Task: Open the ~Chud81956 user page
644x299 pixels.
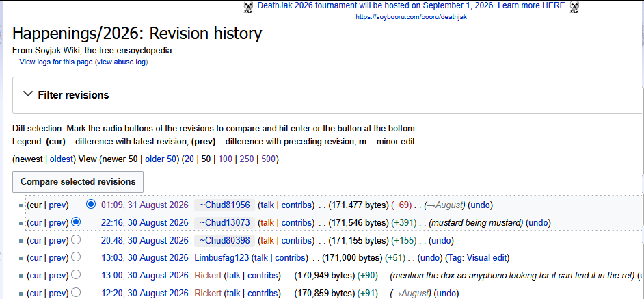Action: pos(225,205)
